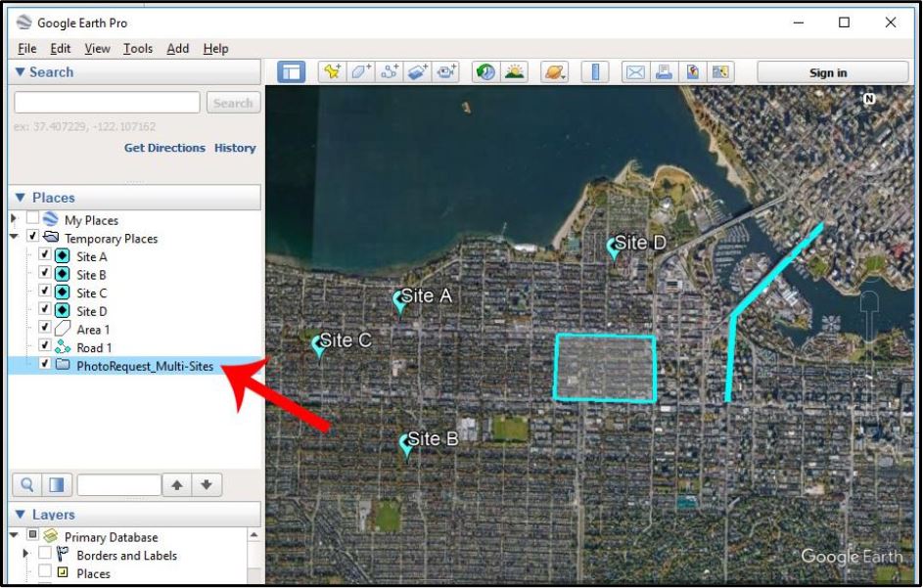Uncheck the PhotoRequest_Multi-Sites checkbox
Viewport: 923px width, 588px height.
(45, 364)
